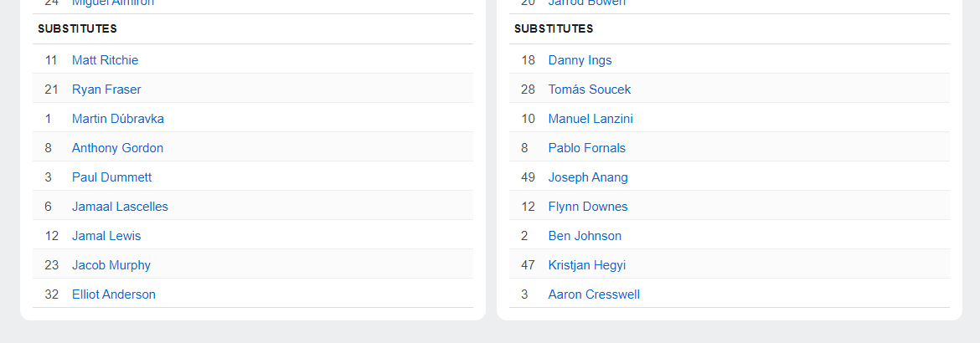
Task: Open Jamaal Lascelles player page
Action: (x=120, y=207)
